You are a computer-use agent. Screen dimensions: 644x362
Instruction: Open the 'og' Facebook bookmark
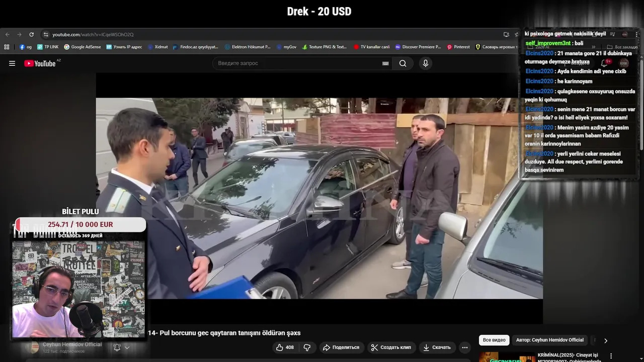(x=26, y=47)
